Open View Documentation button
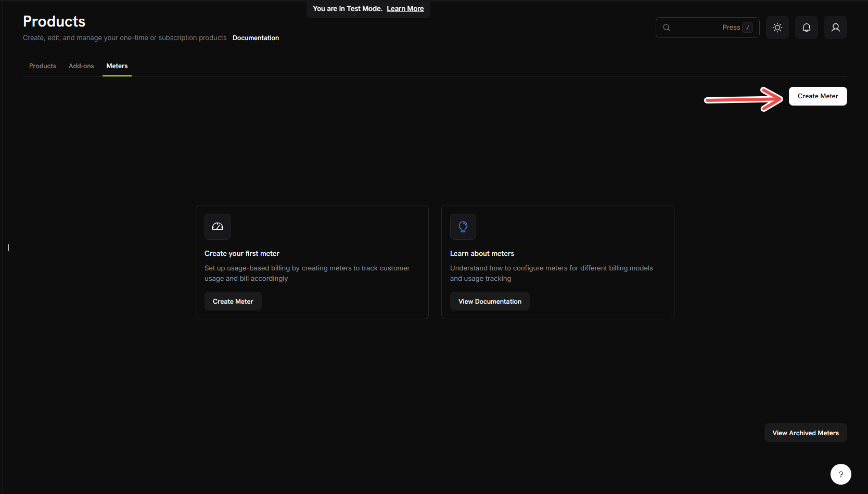This screenshot has width=868, height=494. coord(490,302)
